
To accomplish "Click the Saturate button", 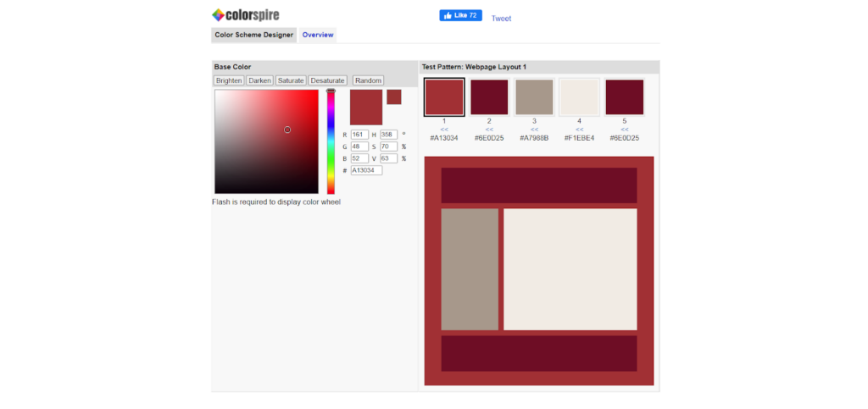I will (x=291, y=80).
